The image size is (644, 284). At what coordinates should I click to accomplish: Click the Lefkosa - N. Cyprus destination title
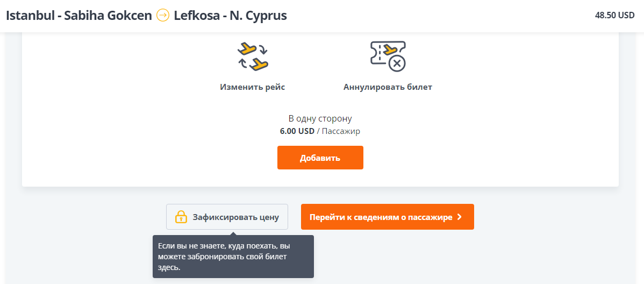pos(231,16)
